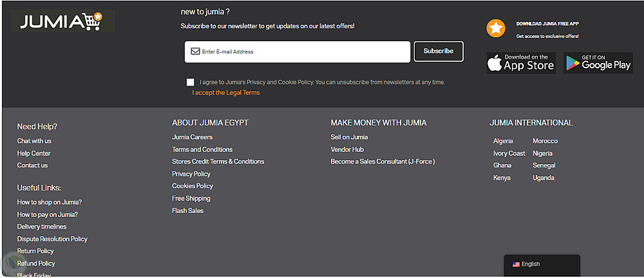
Task: Click the Enter E-mail Address field
Action: pyautogui.click(x=303, y=51)
